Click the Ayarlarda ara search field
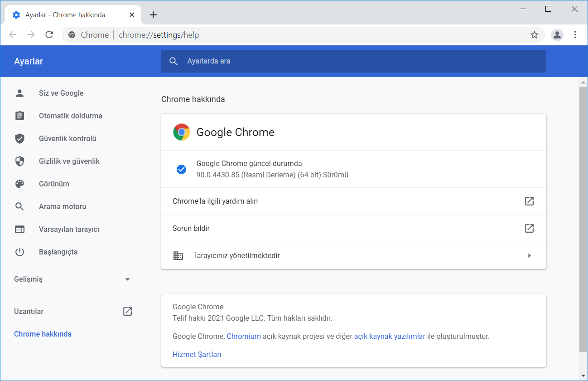This screenshot has width=588, height=381. pos(354,61)
